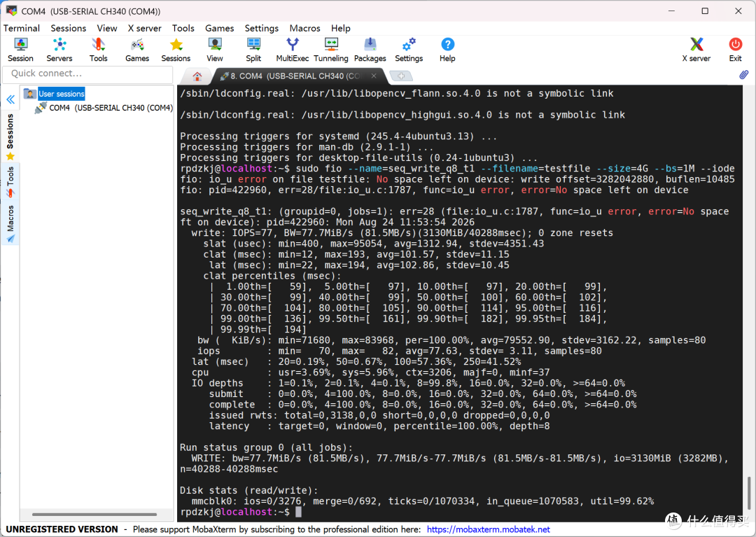Open the Packages toolbar icon

click(370, 50)
